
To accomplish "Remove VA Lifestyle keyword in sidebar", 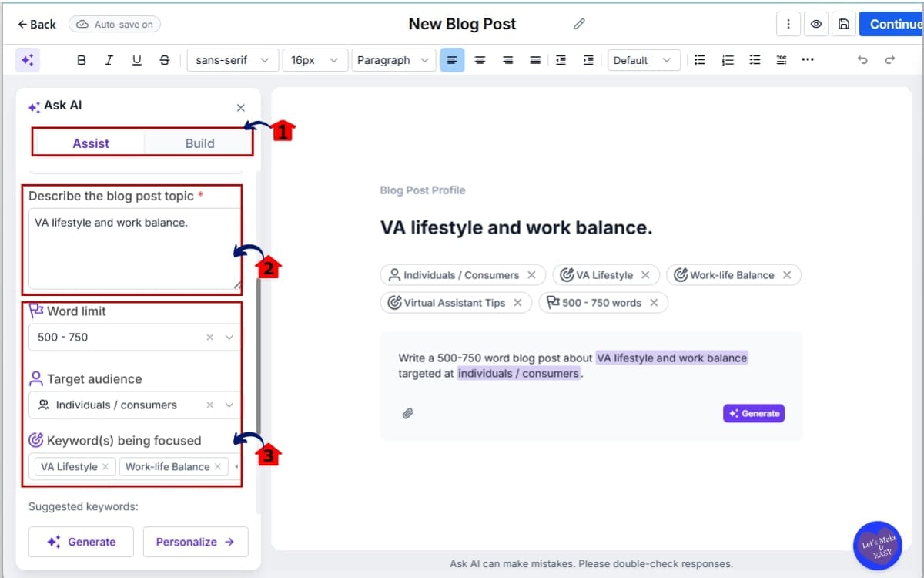I will 105,467.
